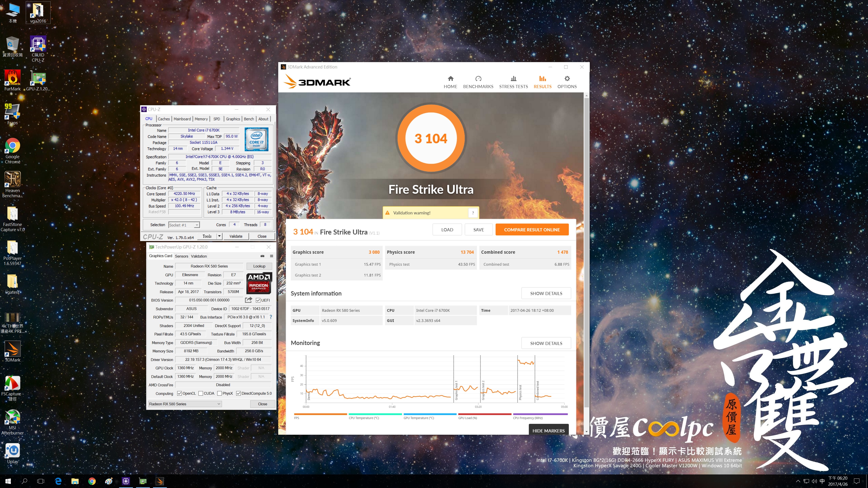Toggle OpenCL checkbox in GPU-Z
The image size is (868, 488).
[x=179, y=393]
